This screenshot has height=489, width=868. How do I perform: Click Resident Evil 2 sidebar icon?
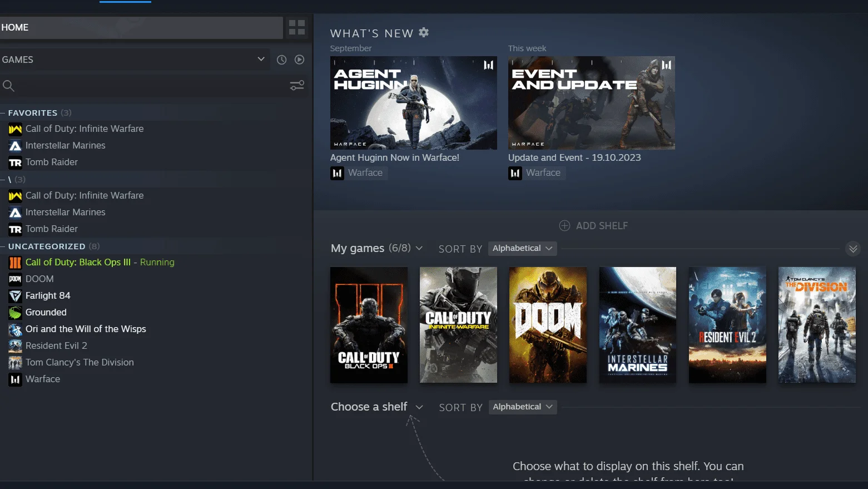point(15,346)
